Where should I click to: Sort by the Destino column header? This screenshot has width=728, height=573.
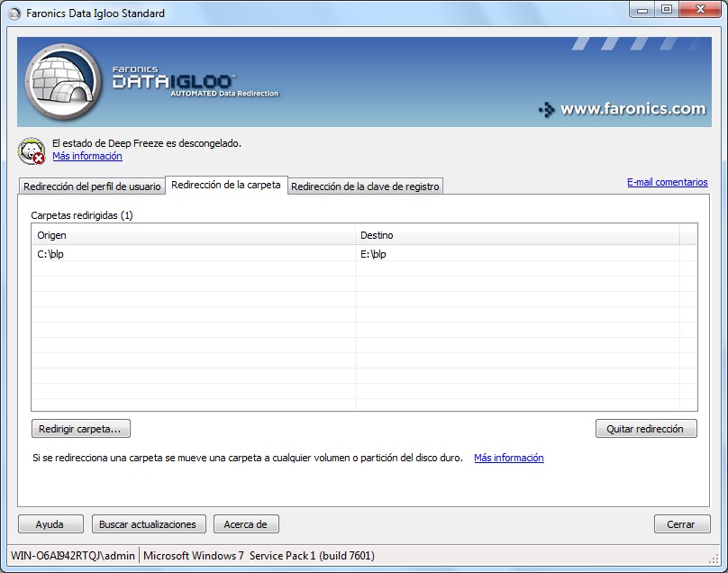[x=517, y=235]
